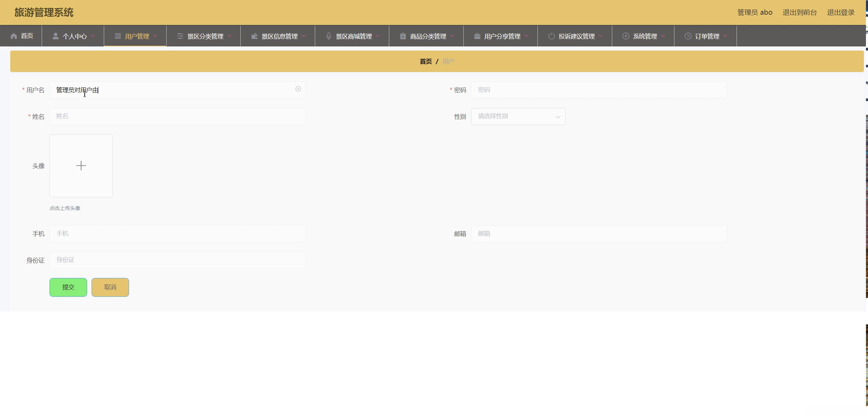
Task: Click the wallet icon beside 景区信息管理
Action: [x=254, y=36]
